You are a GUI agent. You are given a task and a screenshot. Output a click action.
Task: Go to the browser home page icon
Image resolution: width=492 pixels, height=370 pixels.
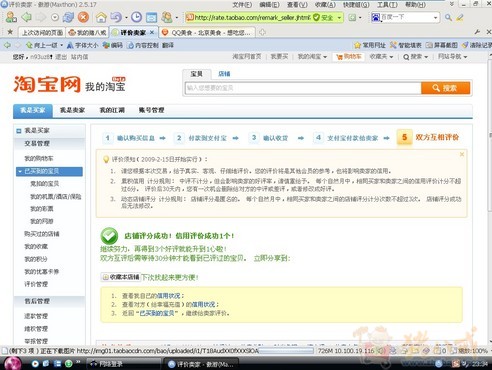(101, 17)
